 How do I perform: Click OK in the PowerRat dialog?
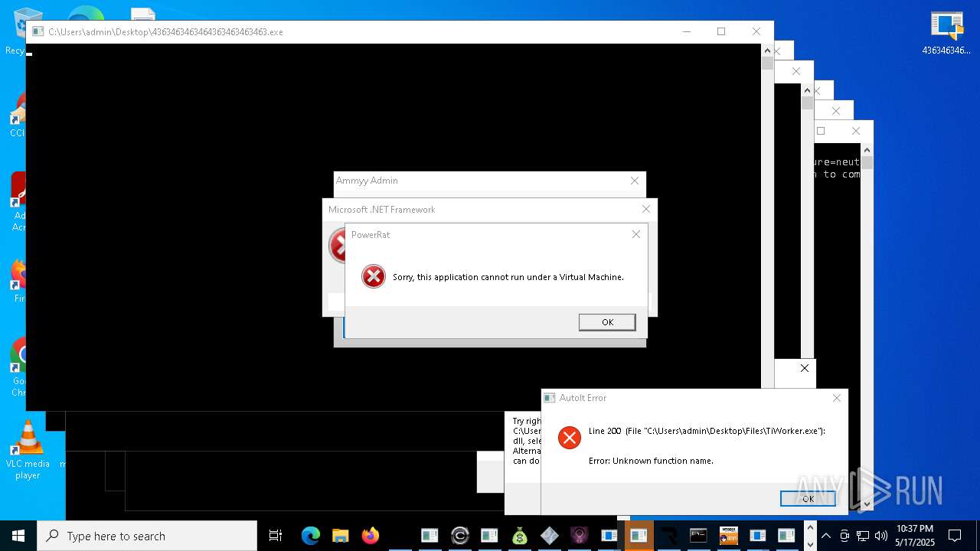(x=607, y=322)
